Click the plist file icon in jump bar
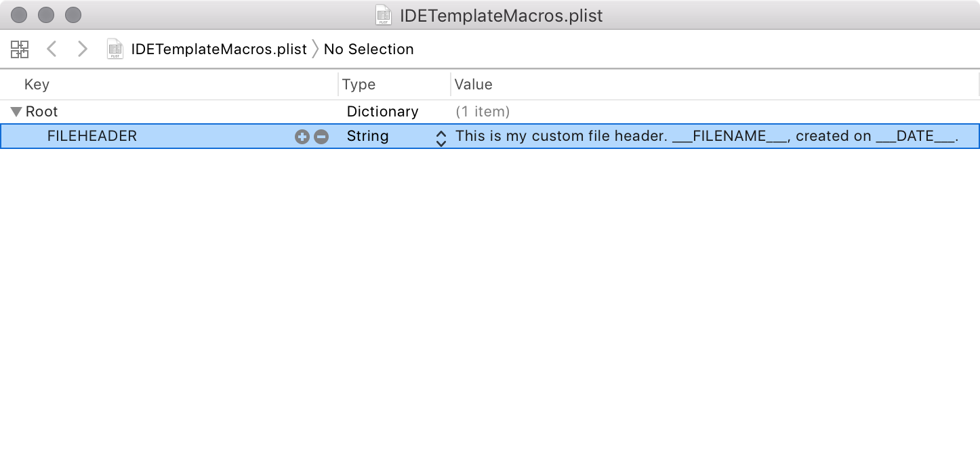 [115, 49]
